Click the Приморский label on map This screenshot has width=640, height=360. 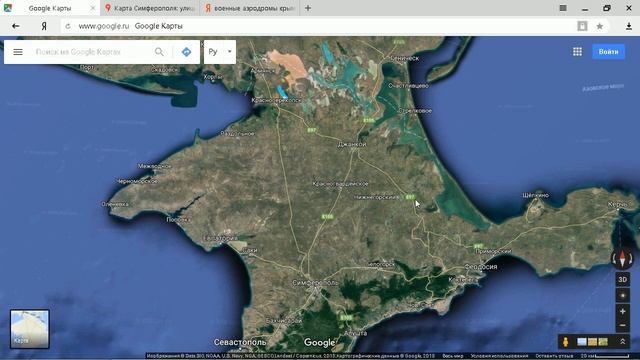point(493,251)
